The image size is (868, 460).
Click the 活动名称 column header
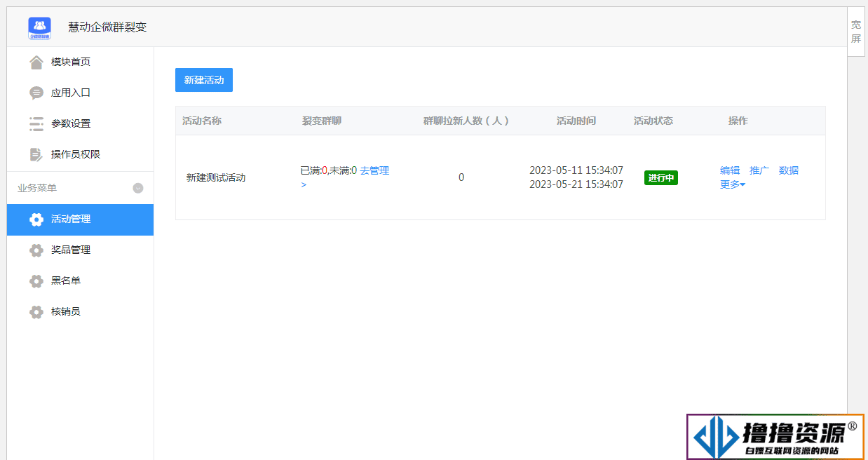click(202, 121)
